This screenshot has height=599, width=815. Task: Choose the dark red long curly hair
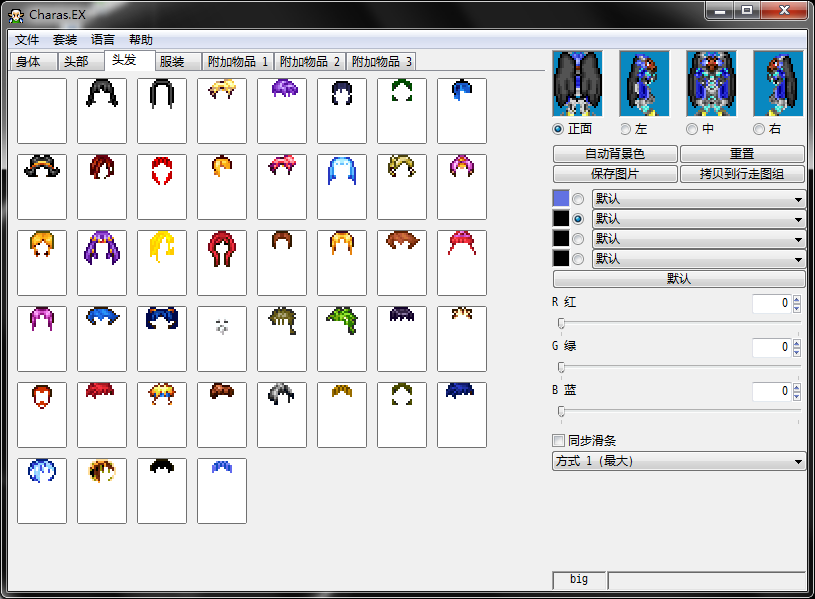tap(222, 263)
